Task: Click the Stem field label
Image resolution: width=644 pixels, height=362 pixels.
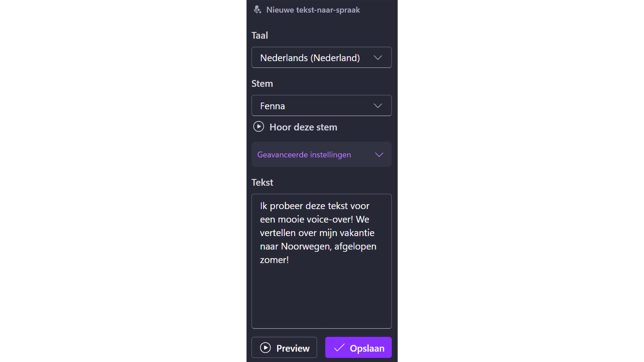Action: [x=262, y=84]
